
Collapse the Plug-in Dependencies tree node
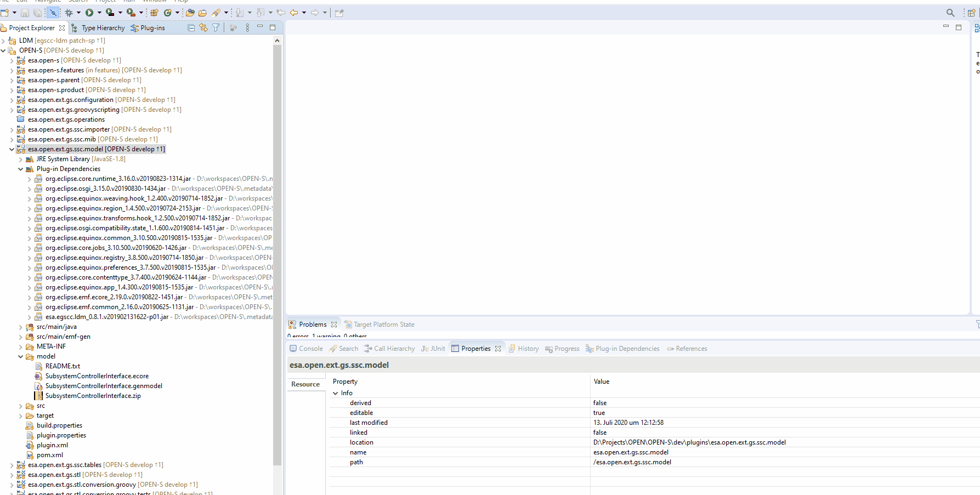21,169
